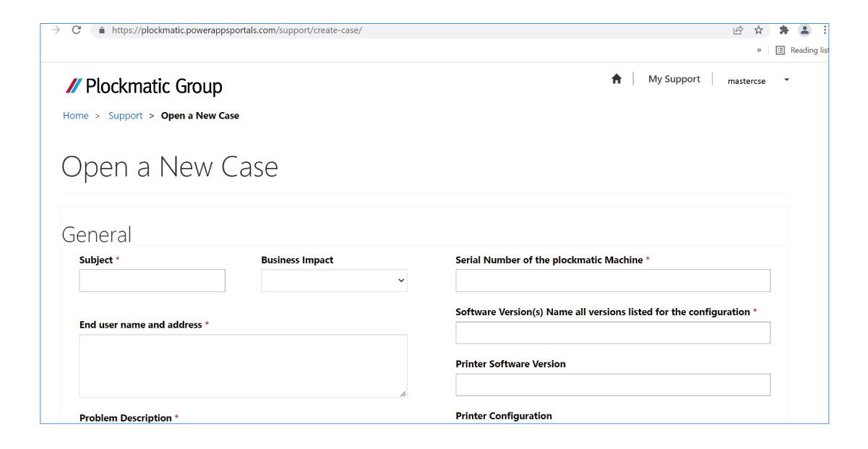Navigate to Home via the breadcrumb
This screenshot has height=449, width=868.
coord(75,115)
